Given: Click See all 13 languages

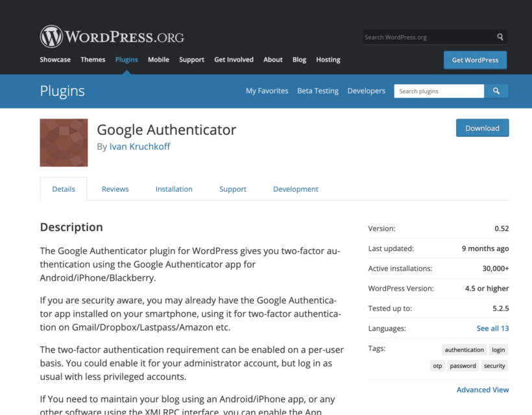Looking at the screenshot, I should 492,328.
